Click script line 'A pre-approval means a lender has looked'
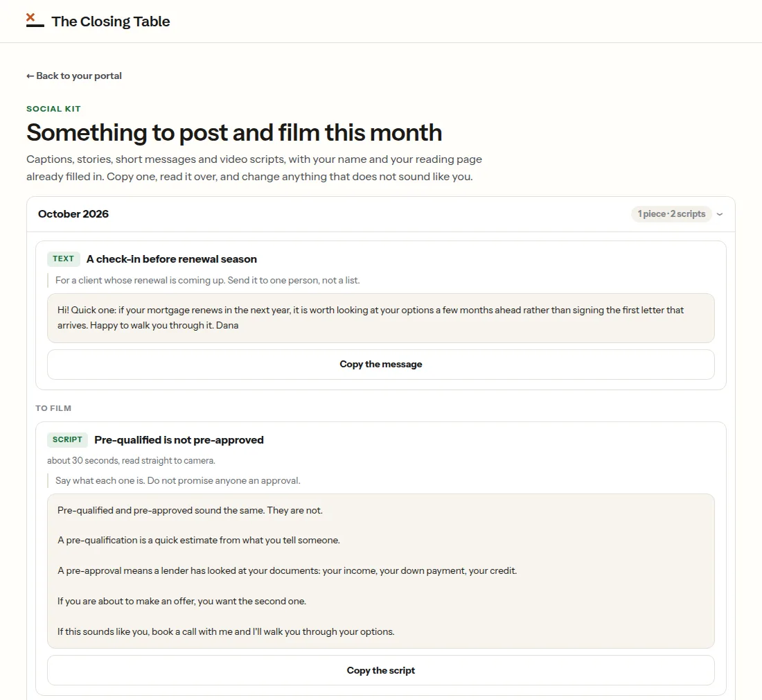This screenshot has width=762, height=700. click(287, 570)
